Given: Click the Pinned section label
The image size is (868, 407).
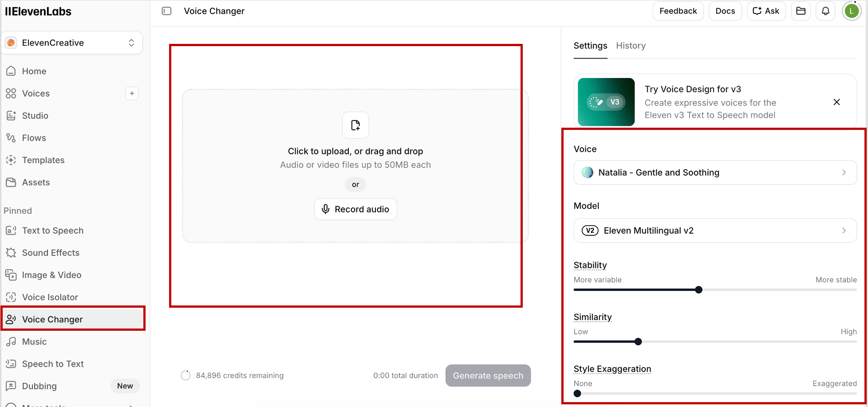Looking at the screenshot, I should pyautogui.click(x=18, y=211).
